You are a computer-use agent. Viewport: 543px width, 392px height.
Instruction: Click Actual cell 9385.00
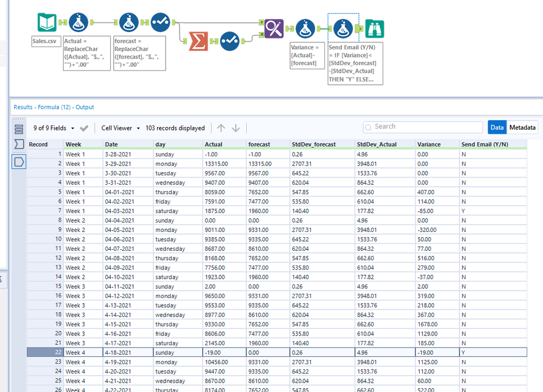point(224,239)
